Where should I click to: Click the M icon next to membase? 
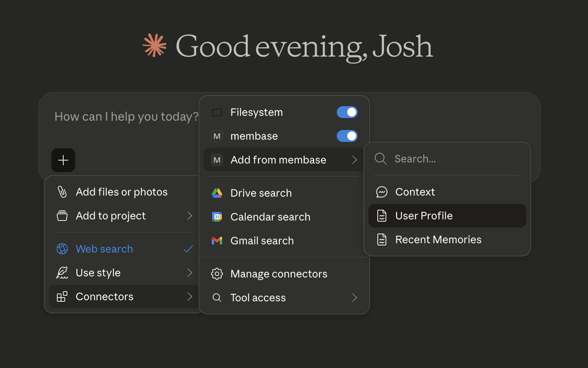tap(217, 136)
